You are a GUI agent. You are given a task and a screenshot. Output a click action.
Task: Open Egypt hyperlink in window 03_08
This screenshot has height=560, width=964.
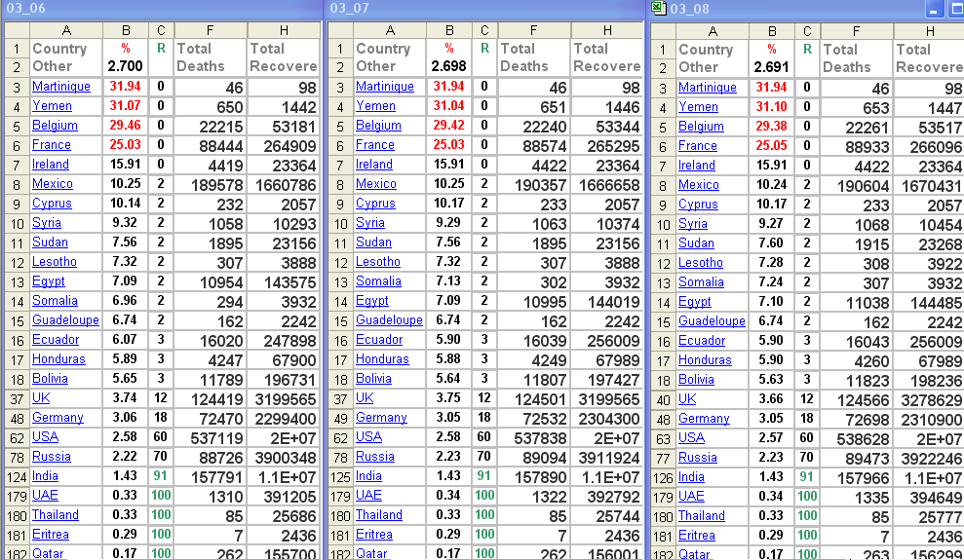[695, 302]
